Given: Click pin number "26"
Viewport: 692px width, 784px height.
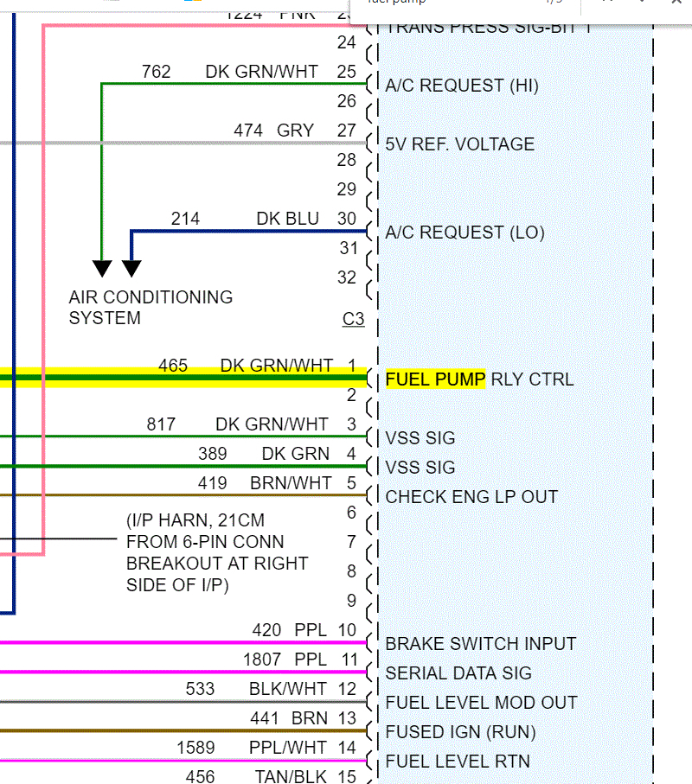Looking at the screenshot, I should click(x=346, y=101).
